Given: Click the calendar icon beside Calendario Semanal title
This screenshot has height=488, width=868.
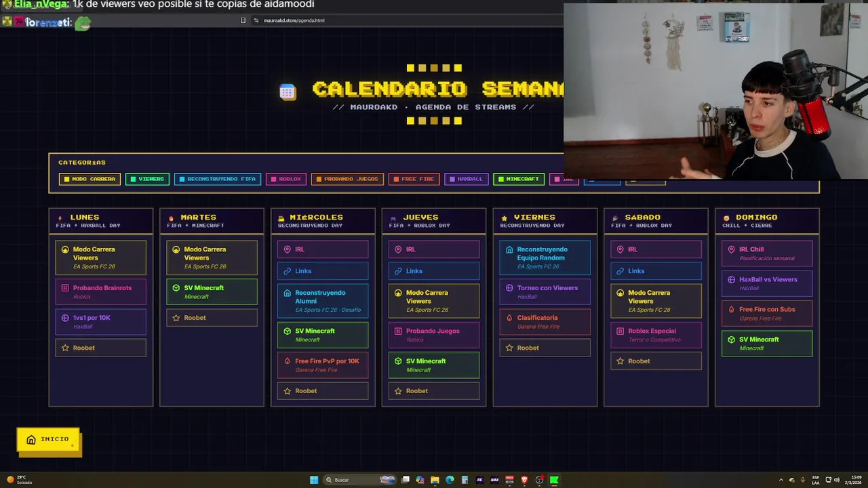Looking at the screenshot, I should 287,92.
